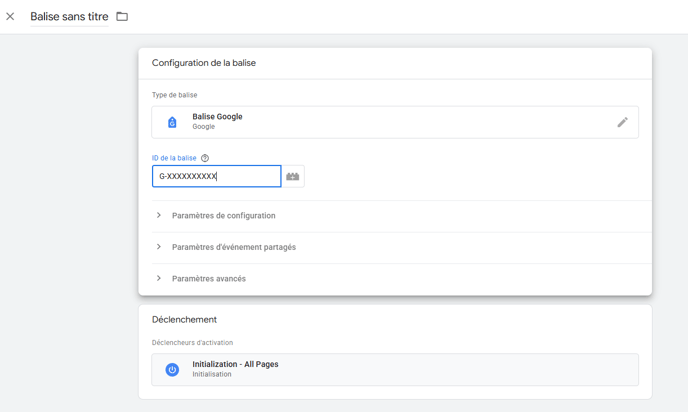Rename the tag title Balise sans titre
688x412 pixels.
tap(69, 17)
